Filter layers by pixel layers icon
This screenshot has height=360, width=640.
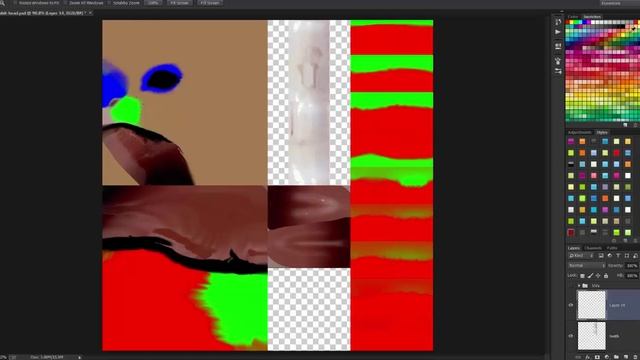tap(601, 256)
